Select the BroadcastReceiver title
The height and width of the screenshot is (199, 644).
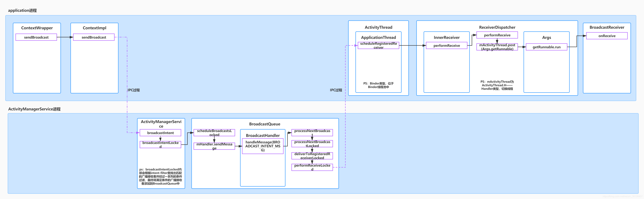point(607,27)
